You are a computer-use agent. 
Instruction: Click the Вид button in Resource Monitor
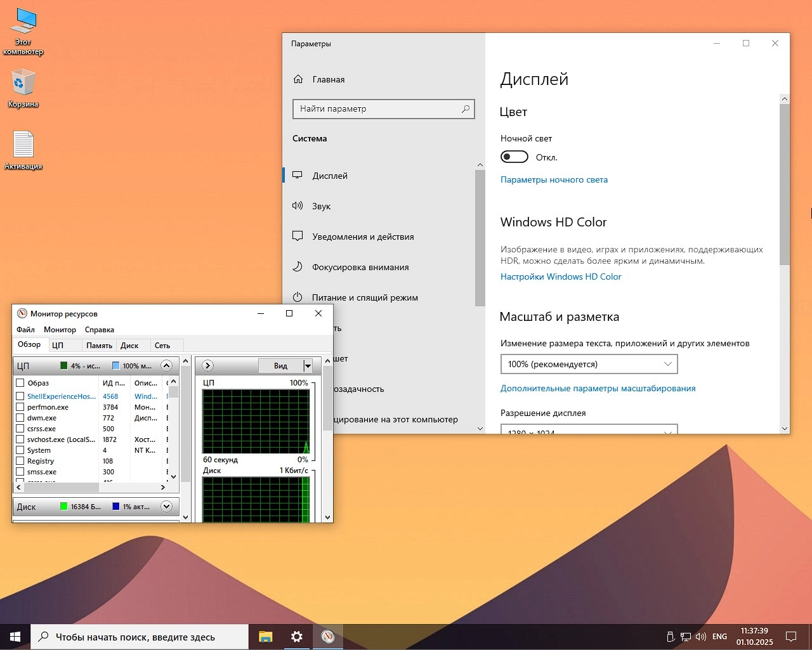click(x=280, y=365)
